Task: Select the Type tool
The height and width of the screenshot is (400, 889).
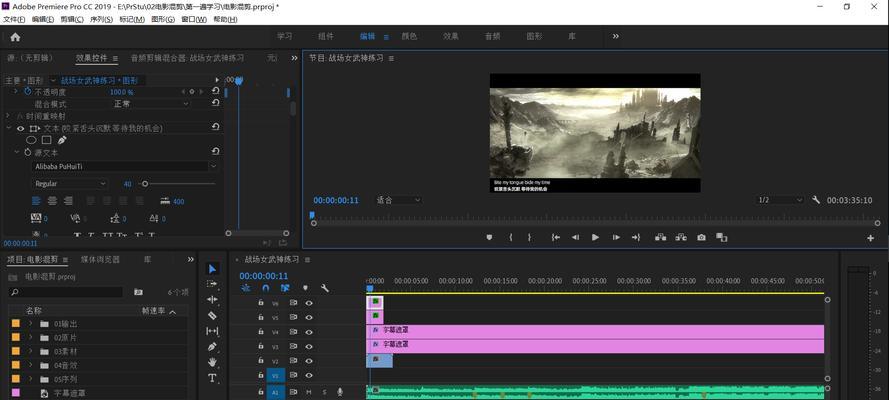Action: [212, 378]
